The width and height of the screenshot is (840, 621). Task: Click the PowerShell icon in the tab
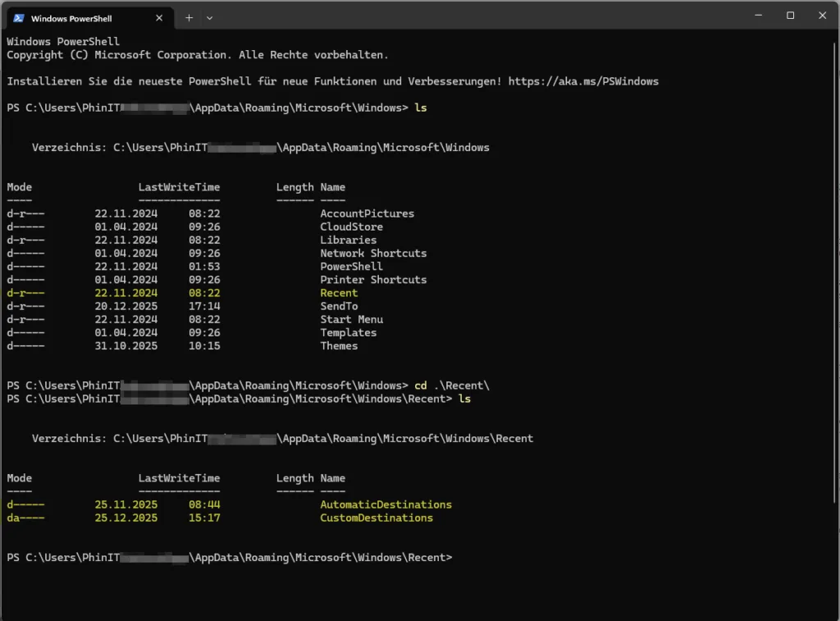pyautogui.click(x=19, y=17)
